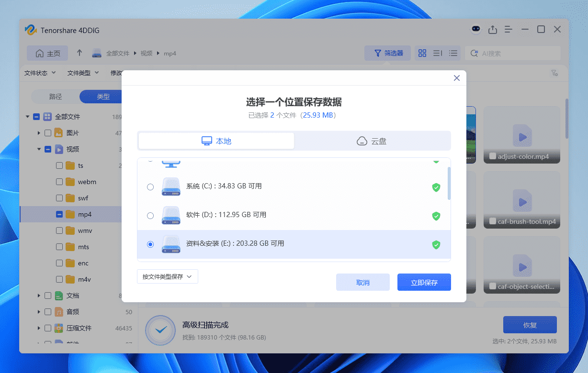Open the app menu icon near window controls
Viewport: 588px width, 373px height.
click(509, 29)
